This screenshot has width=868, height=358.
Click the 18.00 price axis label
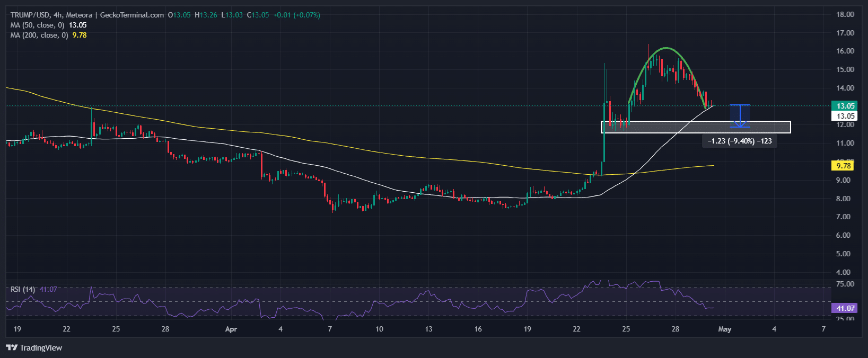click(845, 14)
